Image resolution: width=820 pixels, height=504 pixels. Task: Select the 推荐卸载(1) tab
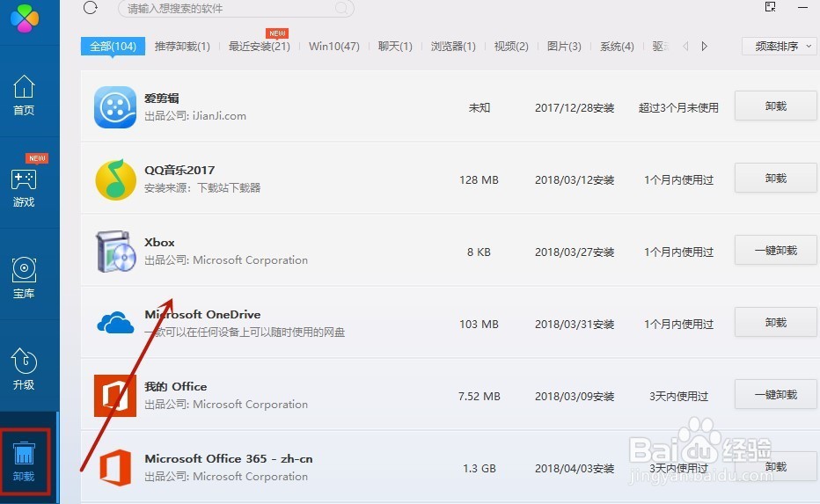(182, 46)
